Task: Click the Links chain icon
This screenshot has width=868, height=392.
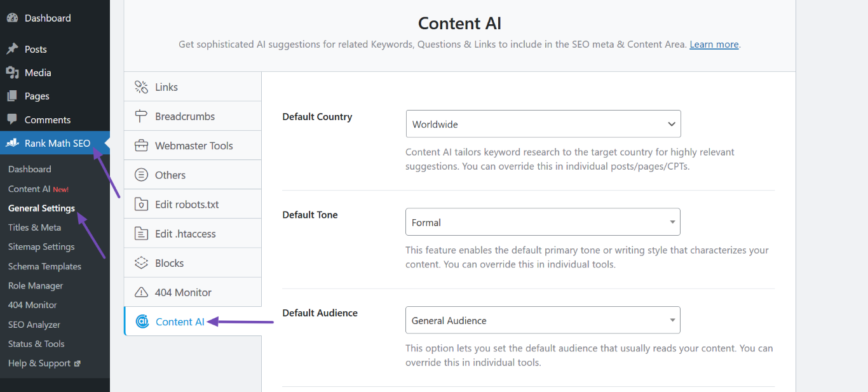Action: pyautogui.click(x=141, y=87)
